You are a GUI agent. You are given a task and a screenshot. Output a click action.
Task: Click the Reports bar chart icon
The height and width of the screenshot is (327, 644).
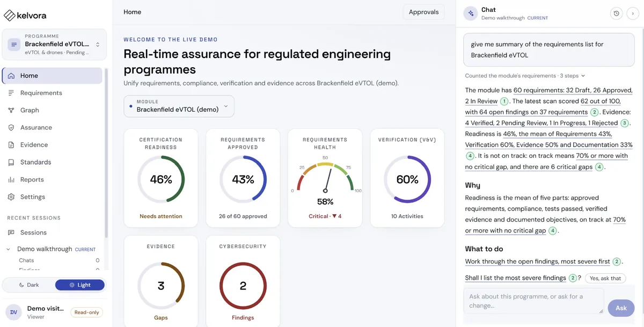click(11, 179)
